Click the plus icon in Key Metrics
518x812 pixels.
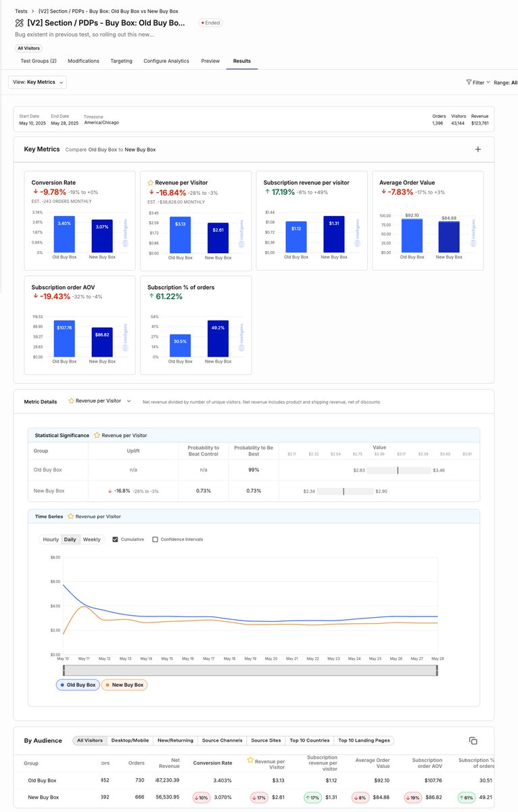click(478, 149)
